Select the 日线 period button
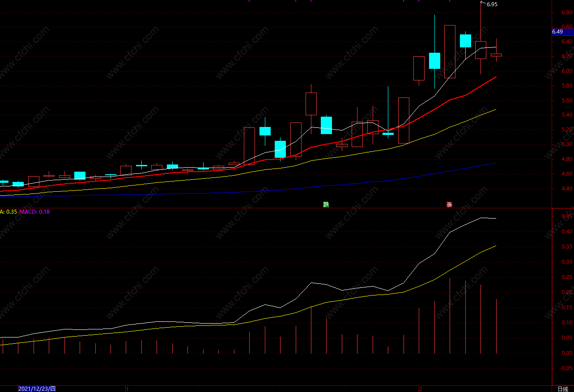 click(x=562, y=389)
